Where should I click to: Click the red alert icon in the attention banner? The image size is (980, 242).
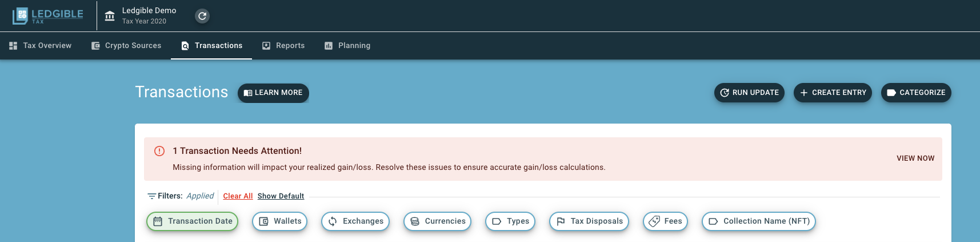[x=159, y=151]
